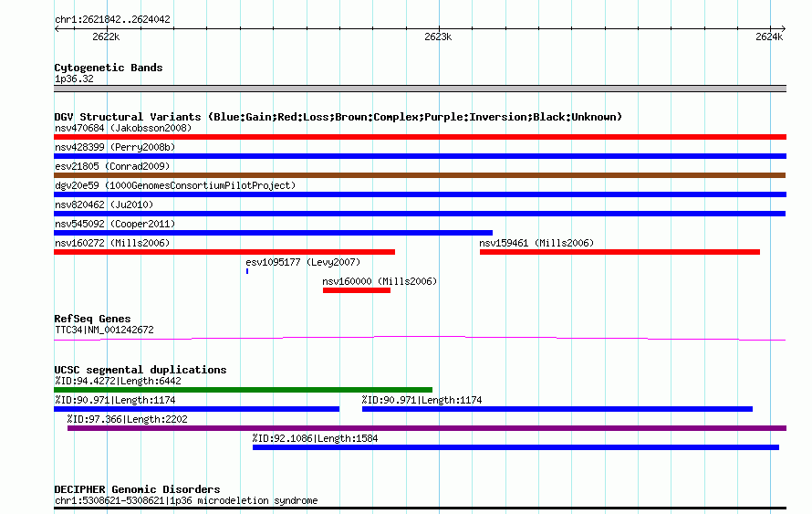Click the blue 92.1086% ID Length 1584 bar
This screenshot has height=514, width=812.
pos(515,447)
